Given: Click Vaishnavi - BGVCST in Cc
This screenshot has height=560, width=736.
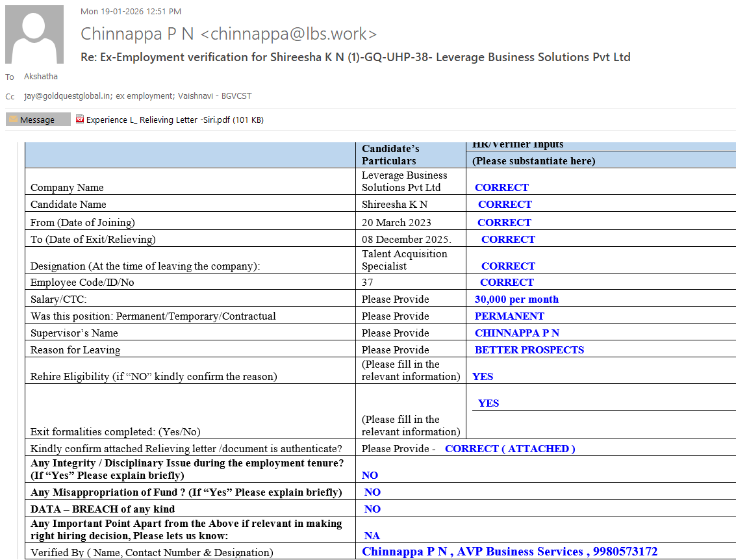Looking at the screenshot, I should (214, 95).
